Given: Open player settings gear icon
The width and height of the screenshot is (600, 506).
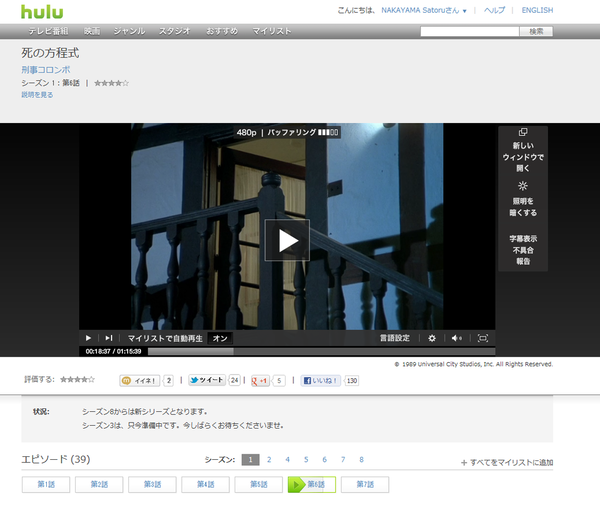Looking at the screenshot, I should coord(432,338).
